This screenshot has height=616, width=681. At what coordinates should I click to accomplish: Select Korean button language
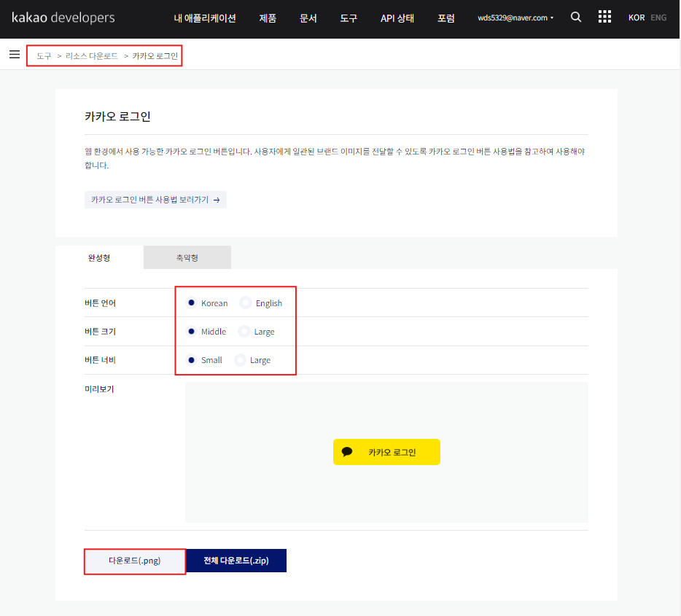[191, 303]
